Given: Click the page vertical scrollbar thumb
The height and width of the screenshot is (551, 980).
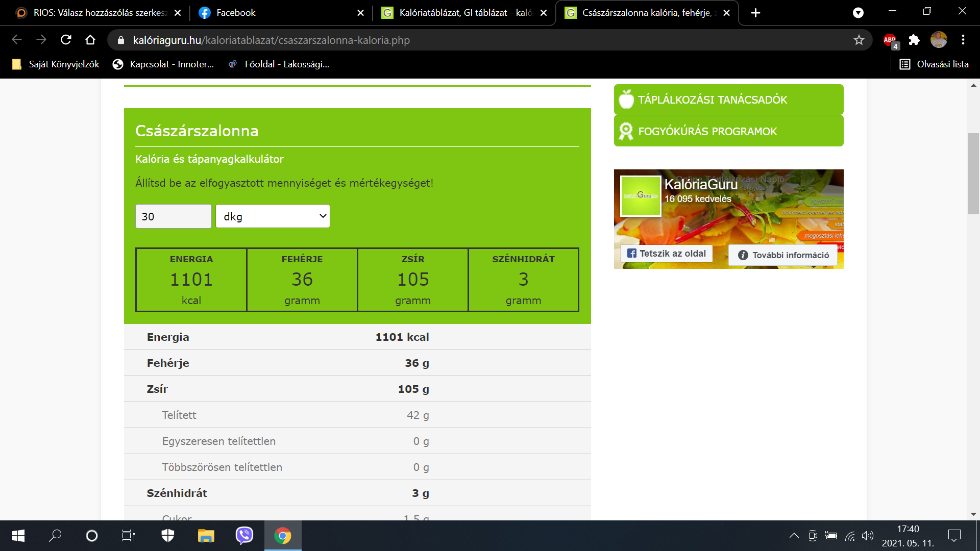Looking at the screenshot, I should pyautogui.click(x=973, y=173).
